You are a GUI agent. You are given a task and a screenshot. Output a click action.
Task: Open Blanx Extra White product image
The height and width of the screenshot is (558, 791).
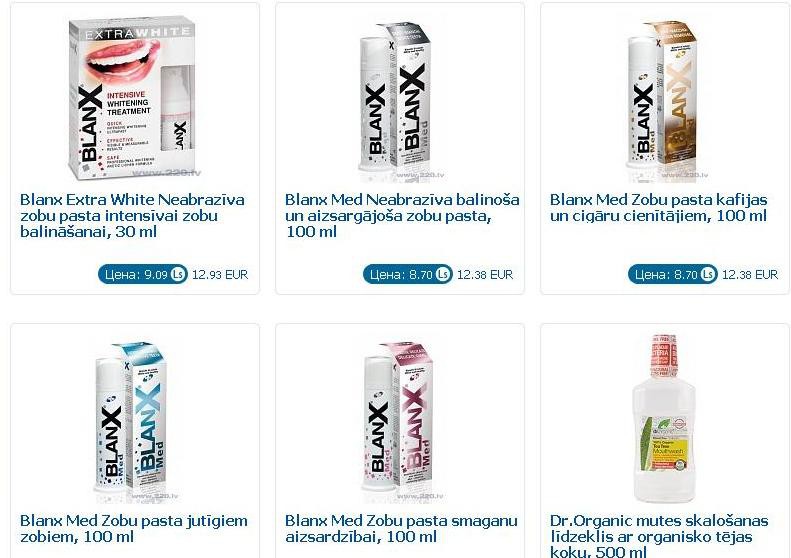pyautogui.click(x=134, y=98)
